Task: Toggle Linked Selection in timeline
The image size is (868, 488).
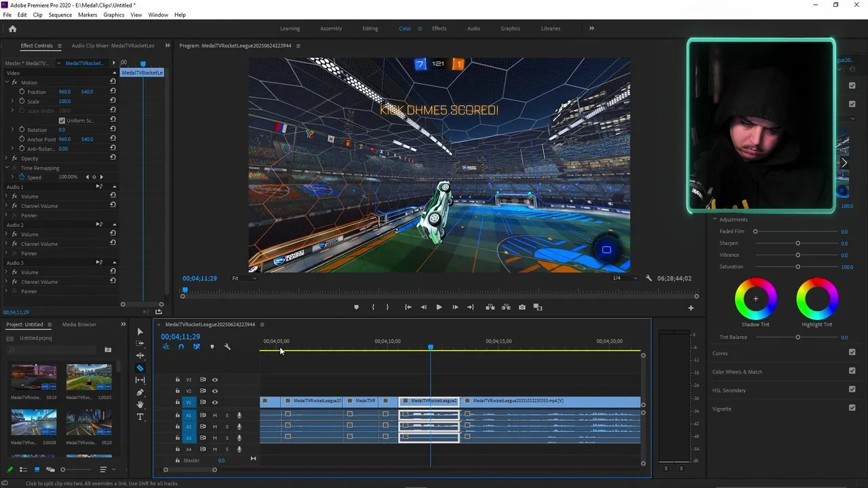Action: (196, 346)
